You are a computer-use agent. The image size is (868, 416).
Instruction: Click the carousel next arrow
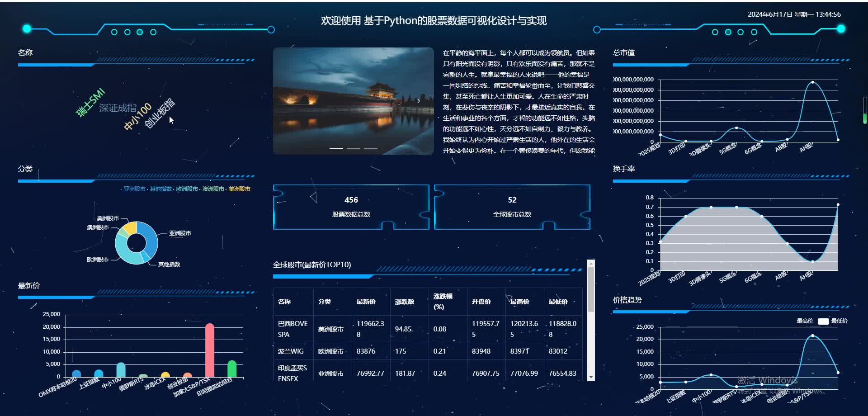point(418,101)
